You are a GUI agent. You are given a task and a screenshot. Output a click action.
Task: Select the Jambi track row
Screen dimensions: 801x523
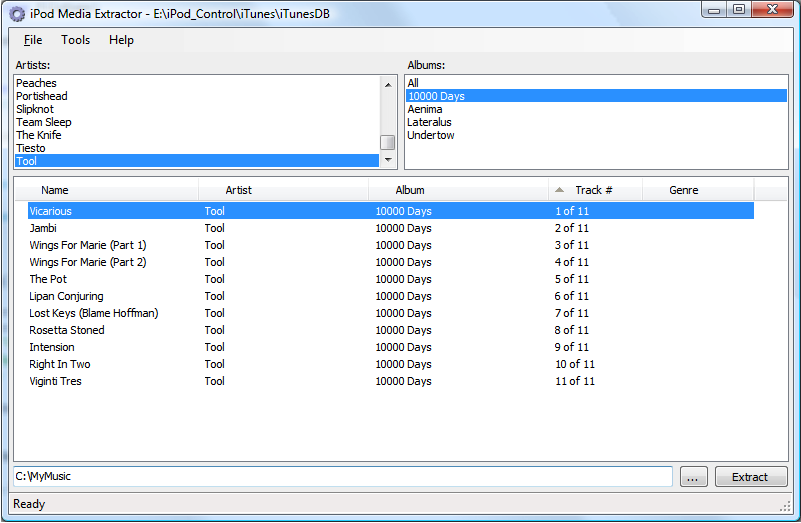coord(391,228)
